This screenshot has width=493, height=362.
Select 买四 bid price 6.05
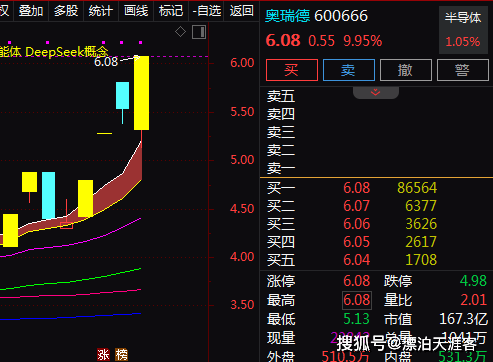[357, 242]
